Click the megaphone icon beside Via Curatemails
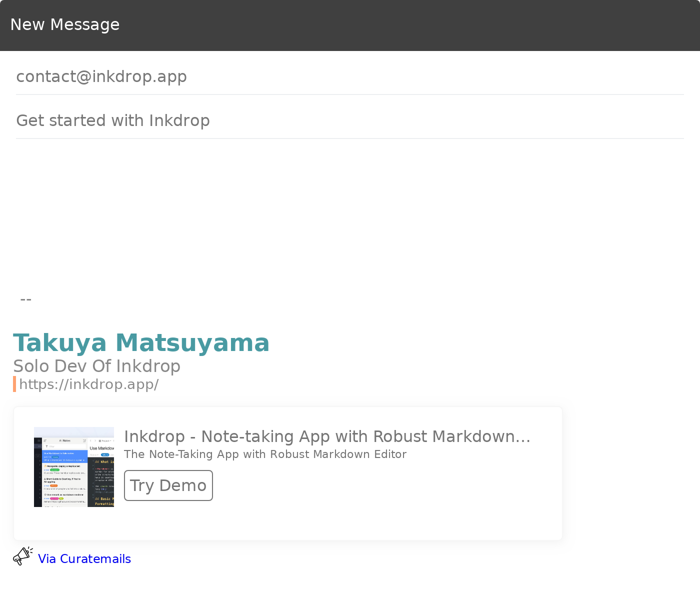Image resolution: width=700 pixels, height=600 pixels. [x=22, y=556]
